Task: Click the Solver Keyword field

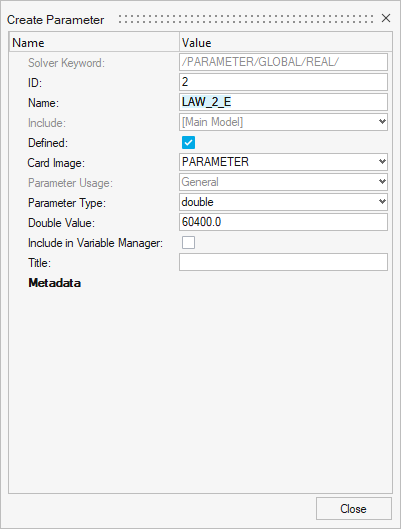Action: (x=283, y=62)
